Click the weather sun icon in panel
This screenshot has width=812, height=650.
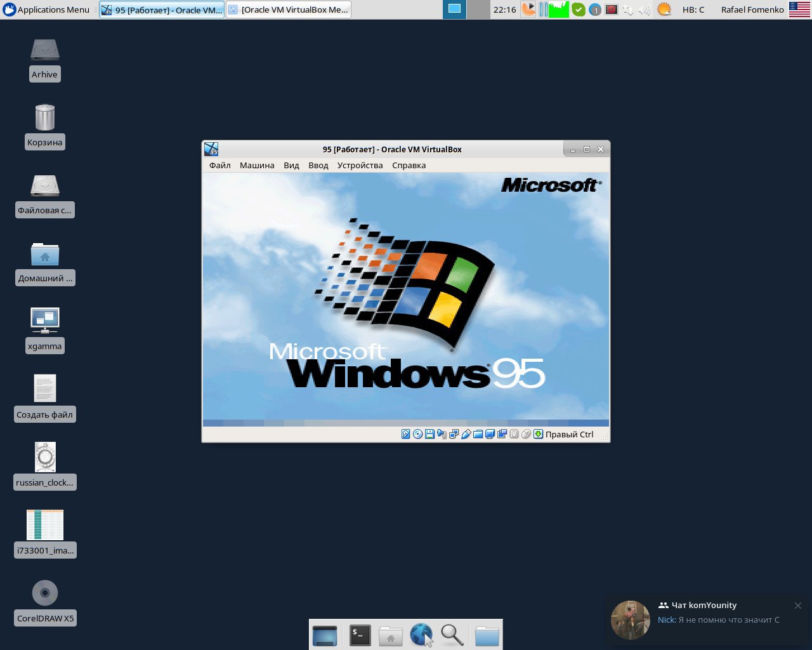tap(664, 10)
